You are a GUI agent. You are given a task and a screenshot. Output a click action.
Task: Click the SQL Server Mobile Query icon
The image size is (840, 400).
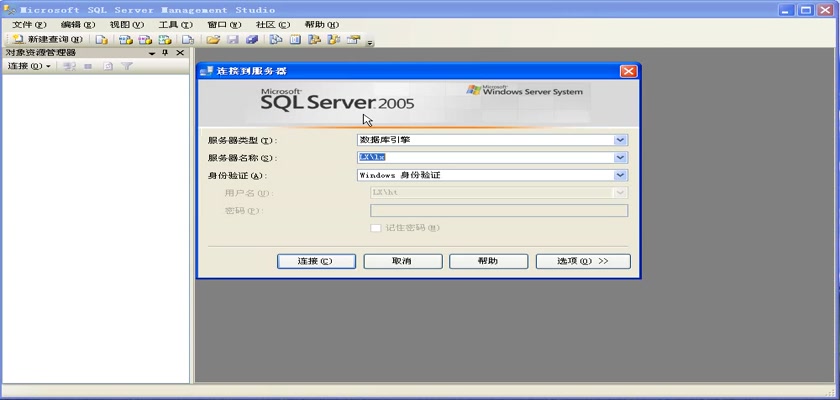188,40
